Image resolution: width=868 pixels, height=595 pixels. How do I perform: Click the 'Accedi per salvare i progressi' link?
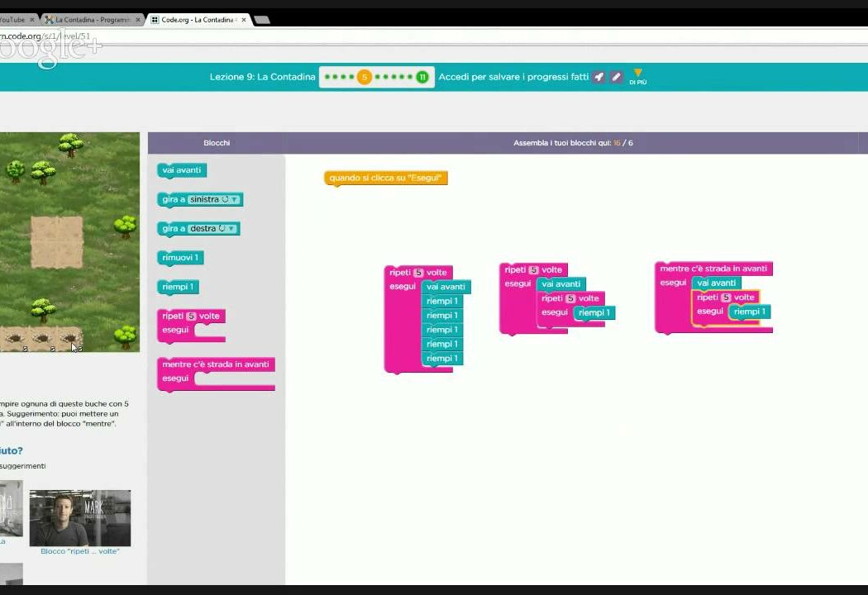513,77
